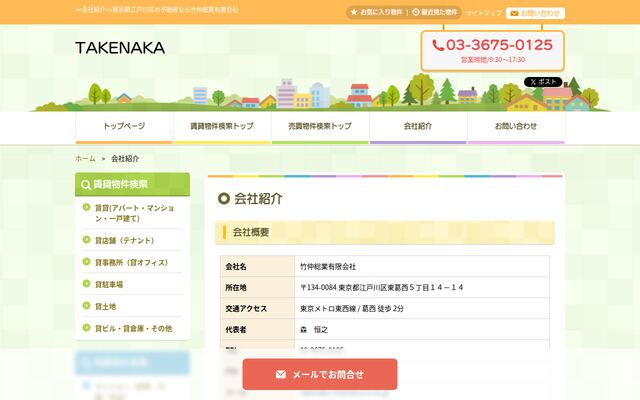Click the 会社紹介 breadcrumb text
Screen dimensions: 640x400
tap(125, 159)
